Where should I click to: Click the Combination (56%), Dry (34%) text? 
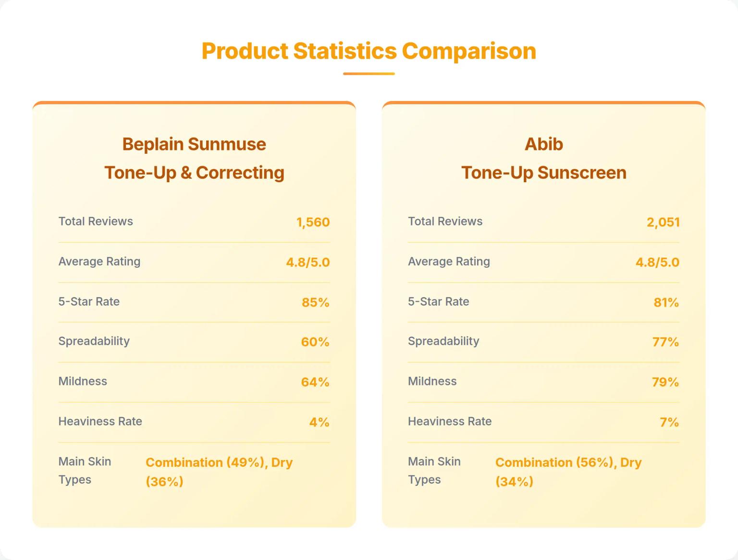click(568, 472)
